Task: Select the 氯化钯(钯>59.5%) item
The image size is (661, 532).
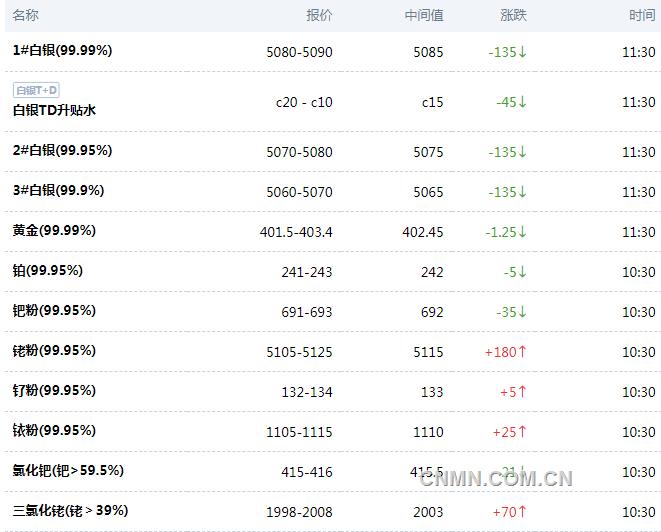Action: [68, 470]
